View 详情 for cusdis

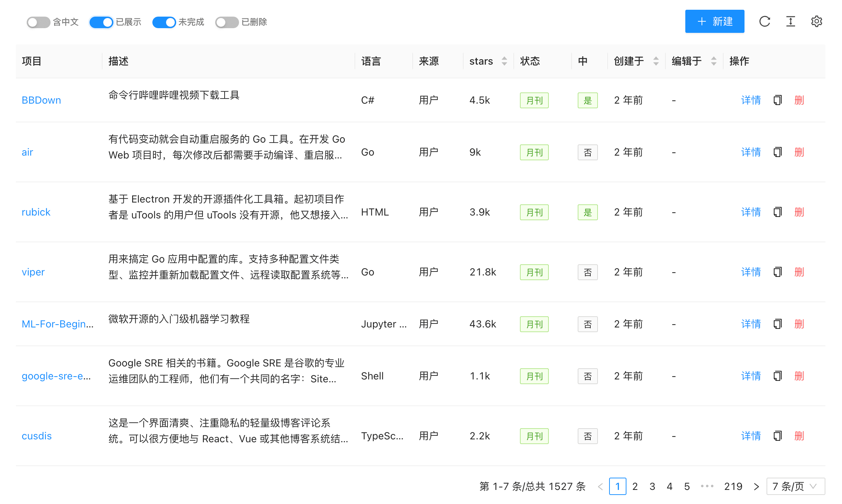tap(751, 436)
